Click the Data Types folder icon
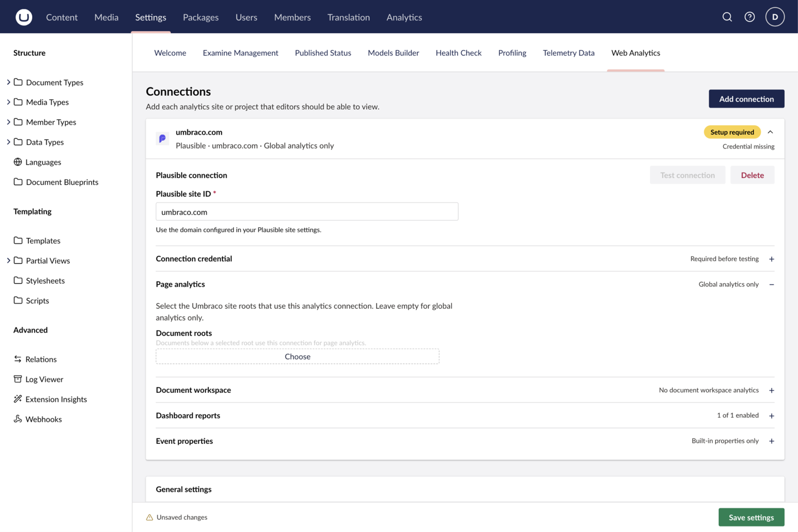This screenshot has width=798, height=532. click(18, 142)
